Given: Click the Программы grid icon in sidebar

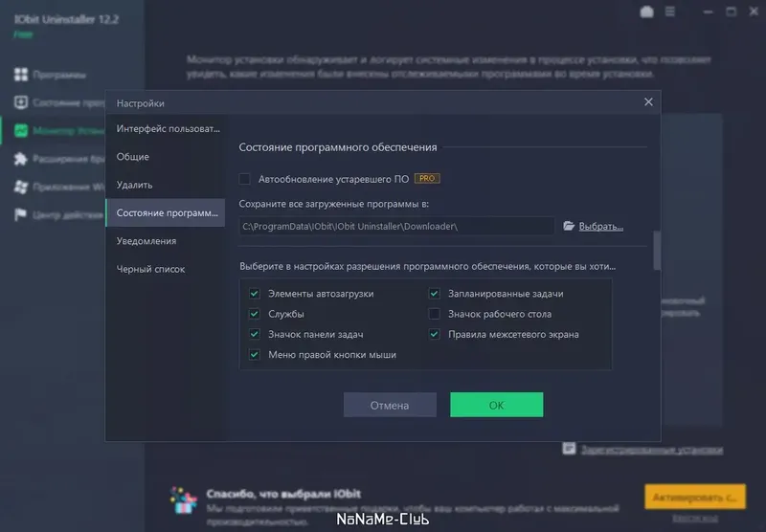Looking at the screenshot, I should (21, 75).
